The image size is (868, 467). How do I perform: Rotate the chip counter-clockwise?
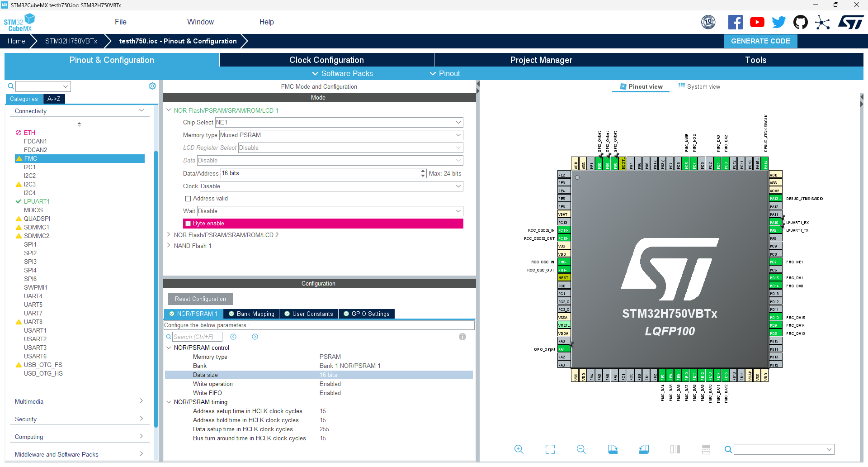(644, 449)
